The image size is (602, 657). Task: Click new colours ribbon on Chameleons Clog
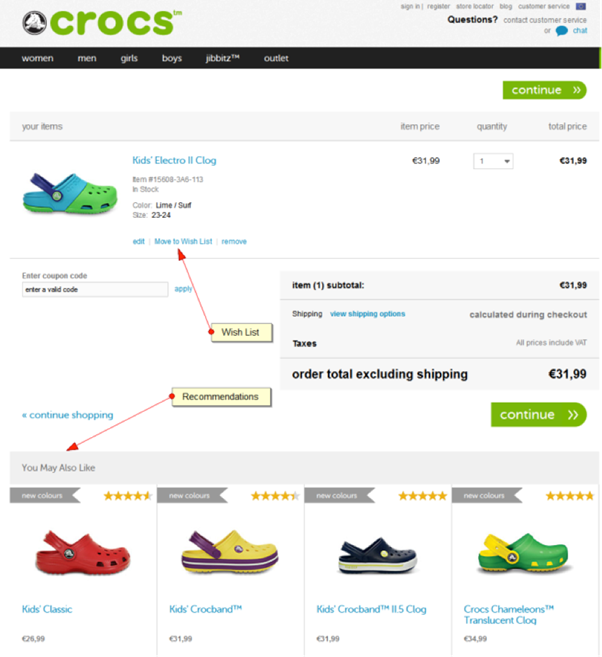[487, 495]
